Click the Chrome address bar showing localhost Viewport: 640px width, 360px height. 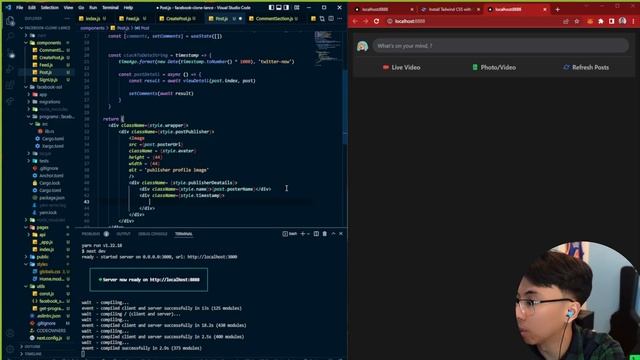472,21
